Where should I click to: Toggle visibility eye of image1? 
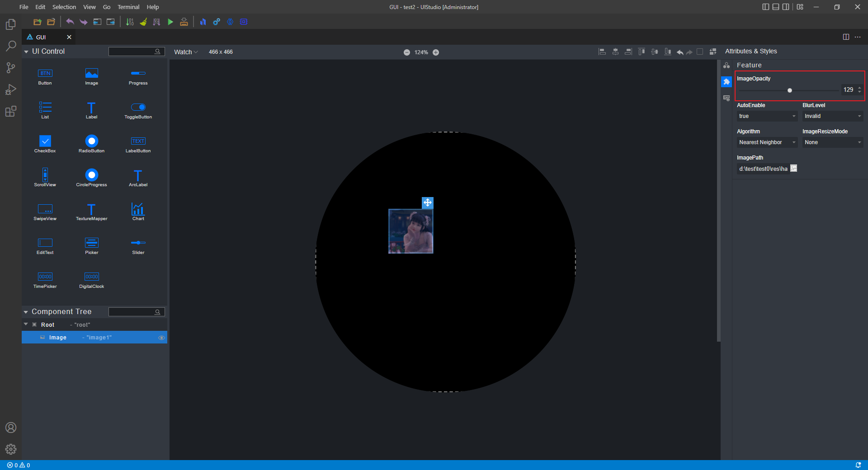[x=161, y=338]
